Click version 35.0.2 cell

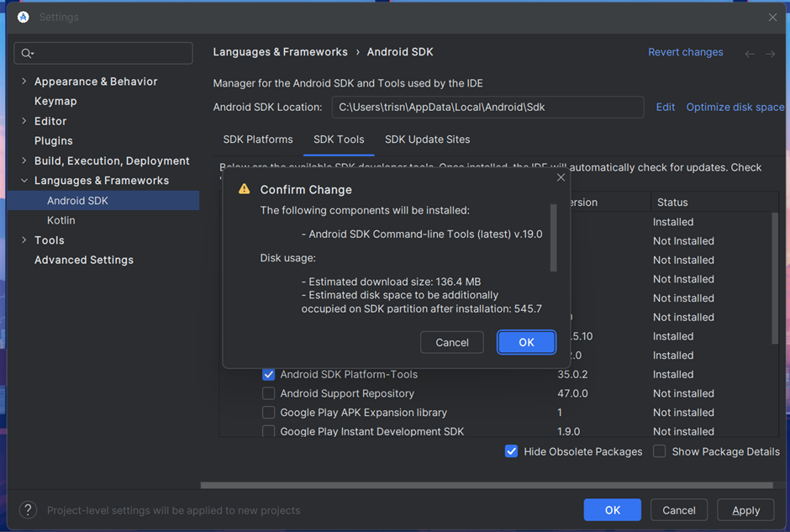coord(572,374)
